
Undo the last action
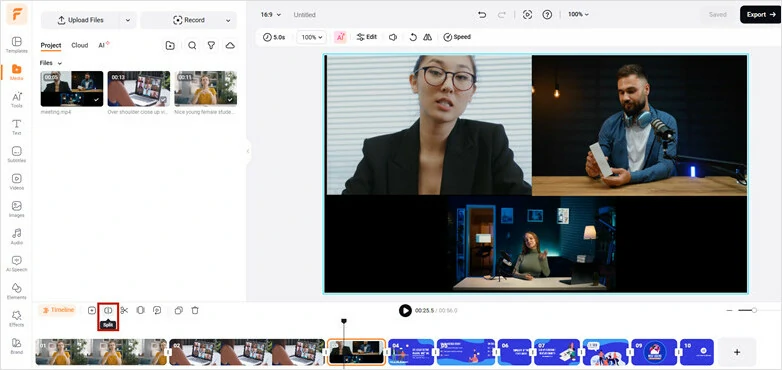pos(482,14)
